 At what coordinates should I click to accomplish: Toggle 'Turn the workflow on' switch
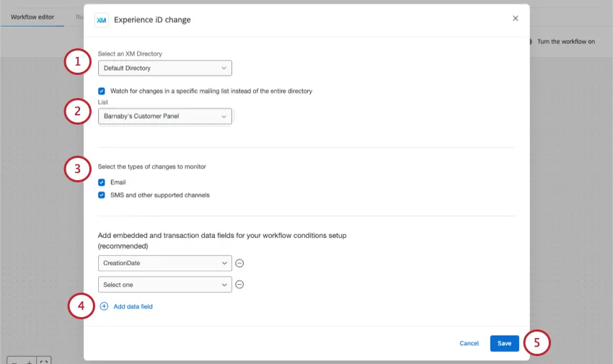532,42
